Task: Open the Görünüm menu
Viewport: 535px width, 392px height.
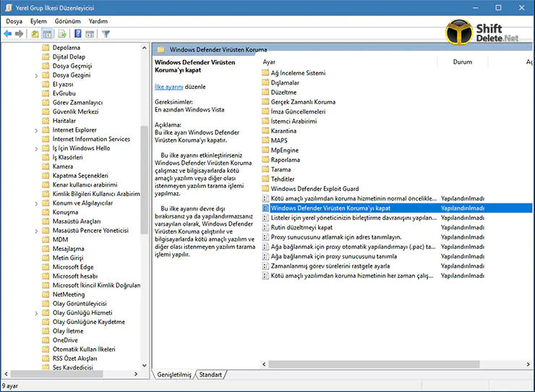Action: point(67,21)
